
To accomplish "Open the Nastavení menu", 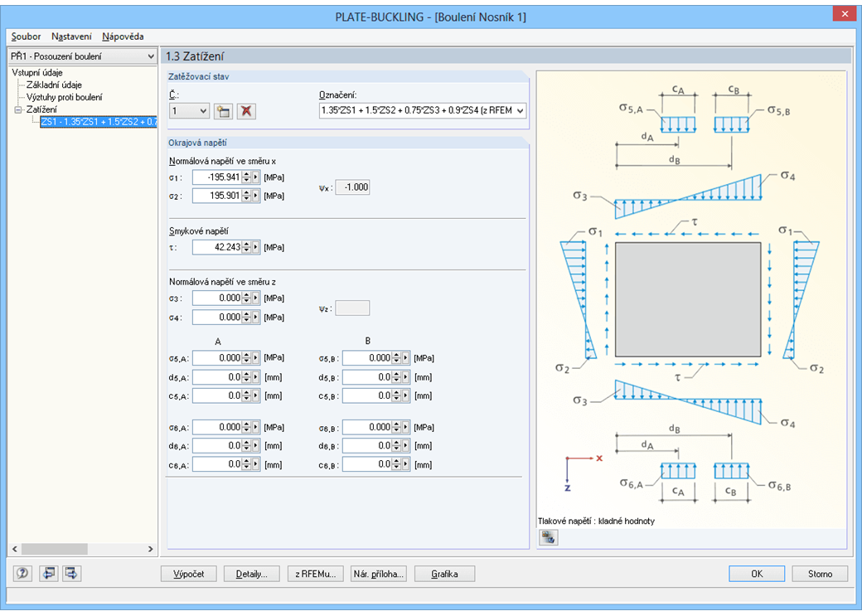I will [x=71, y=36].
